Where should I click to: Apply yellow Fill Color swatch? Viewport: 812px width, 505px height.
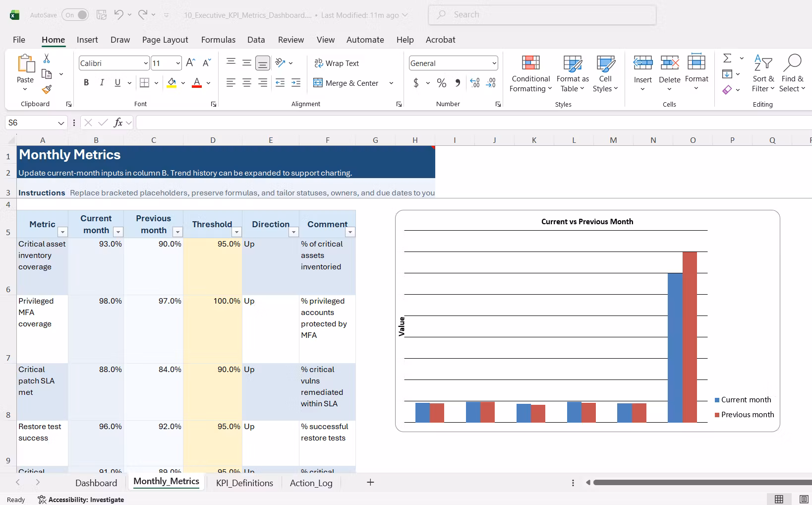[x=172, y=83]
